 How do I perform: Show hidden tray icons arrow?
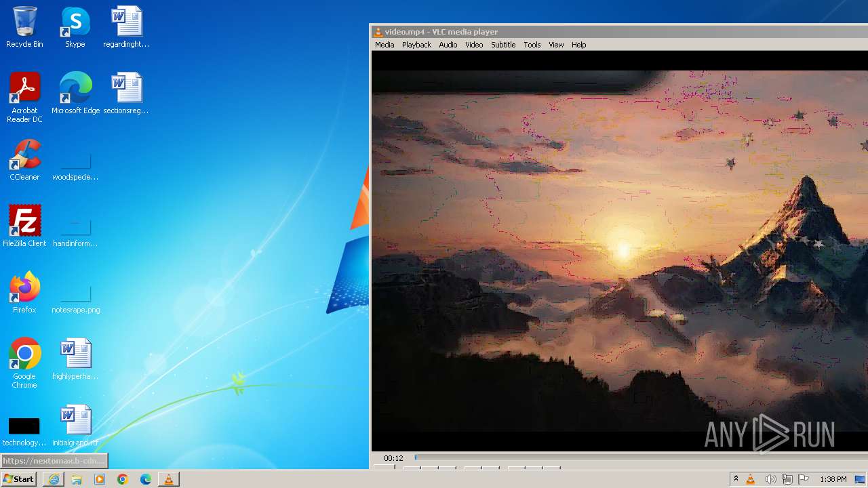736,479
